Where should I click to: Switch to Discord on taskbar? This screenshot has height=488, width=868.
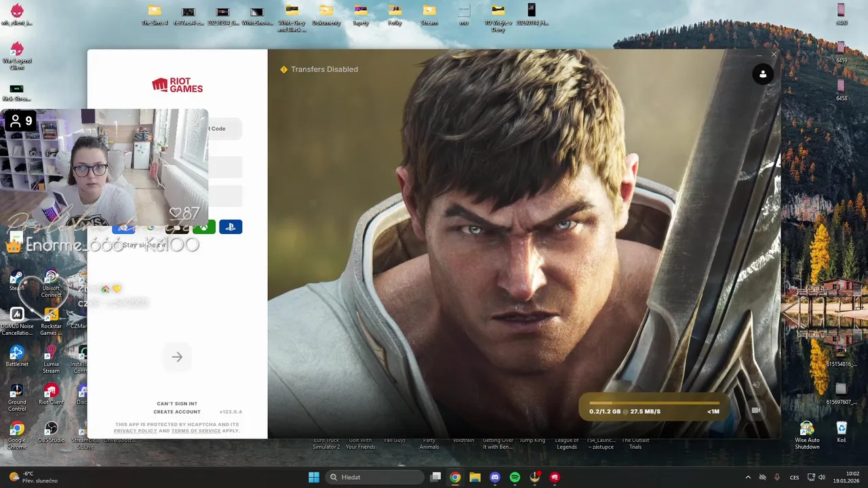click(495, 477)
